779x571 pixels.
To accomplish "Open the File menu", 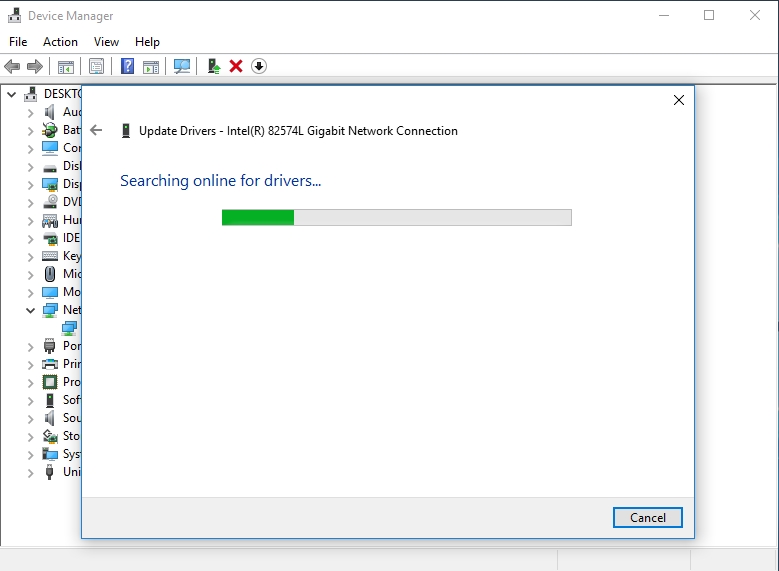I will coord(18,42).
